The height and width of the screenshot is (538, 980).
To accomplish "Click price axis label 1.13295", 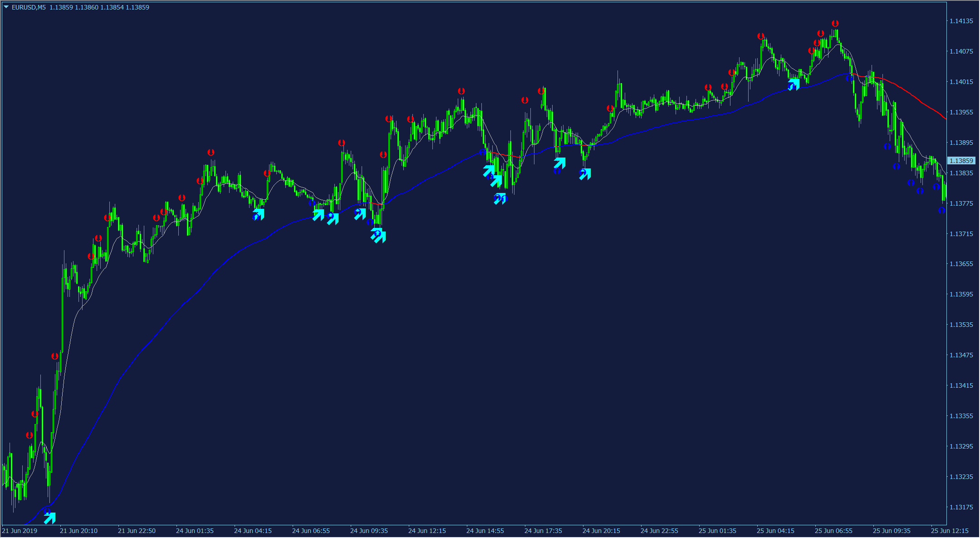I will point(961,446).
